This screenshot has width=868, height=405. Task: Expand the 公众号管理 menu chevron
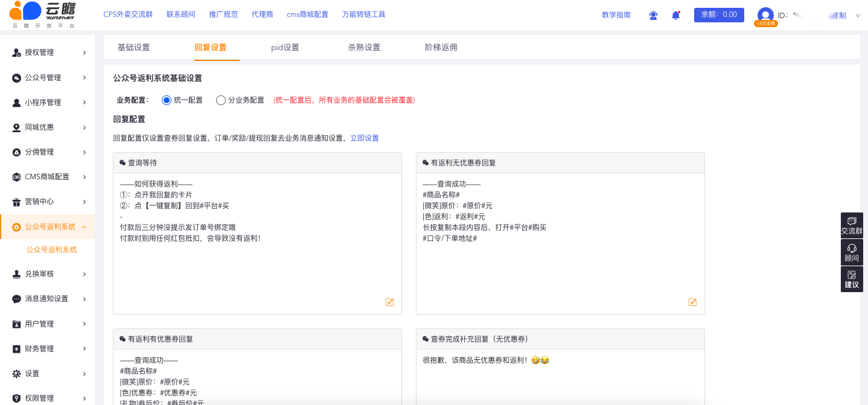coord(85,78)
